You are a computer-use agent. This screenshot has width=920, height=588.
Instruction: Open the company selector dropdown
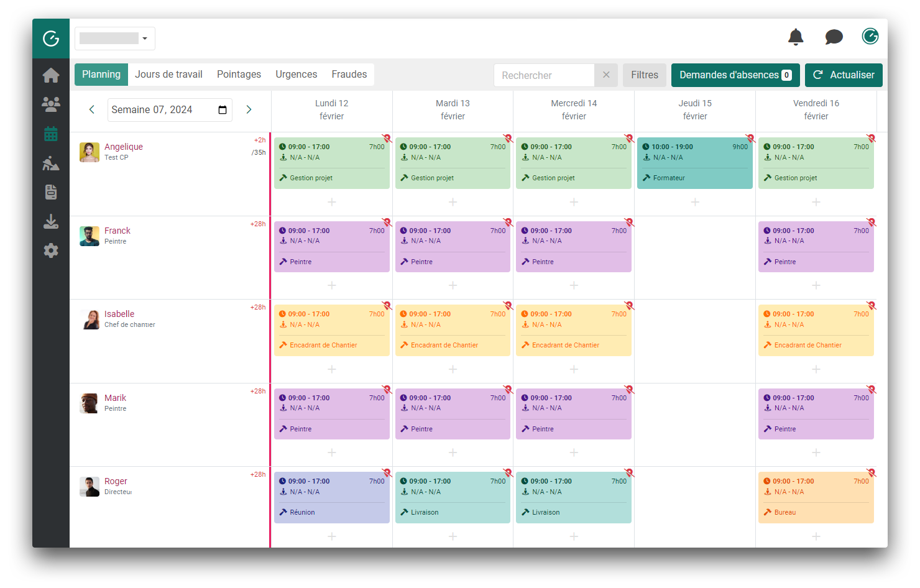pos(115,39)
